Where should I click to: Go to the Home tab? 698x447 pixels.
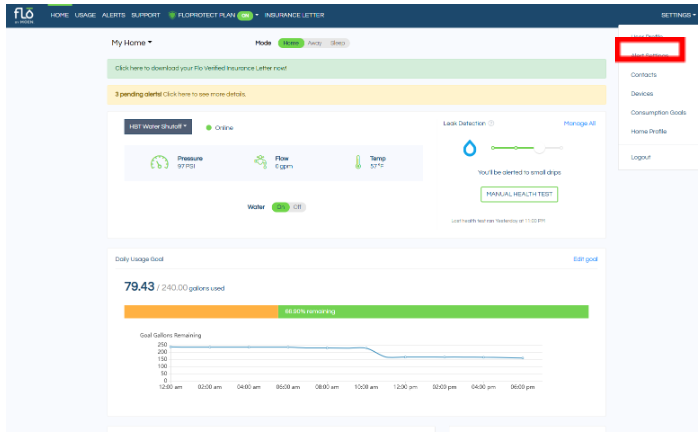click(x=60, y=15)
